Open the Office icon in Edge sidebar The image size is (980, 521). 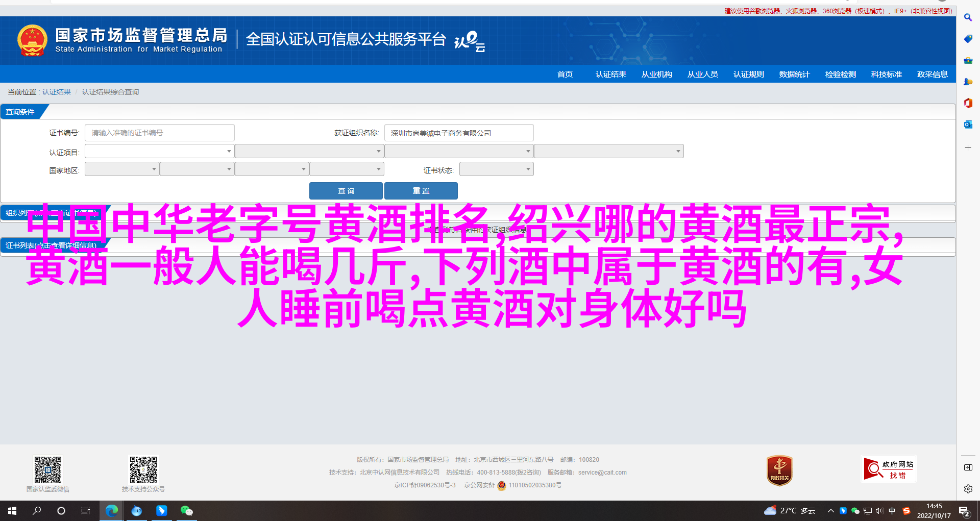[x=968, y=103]
